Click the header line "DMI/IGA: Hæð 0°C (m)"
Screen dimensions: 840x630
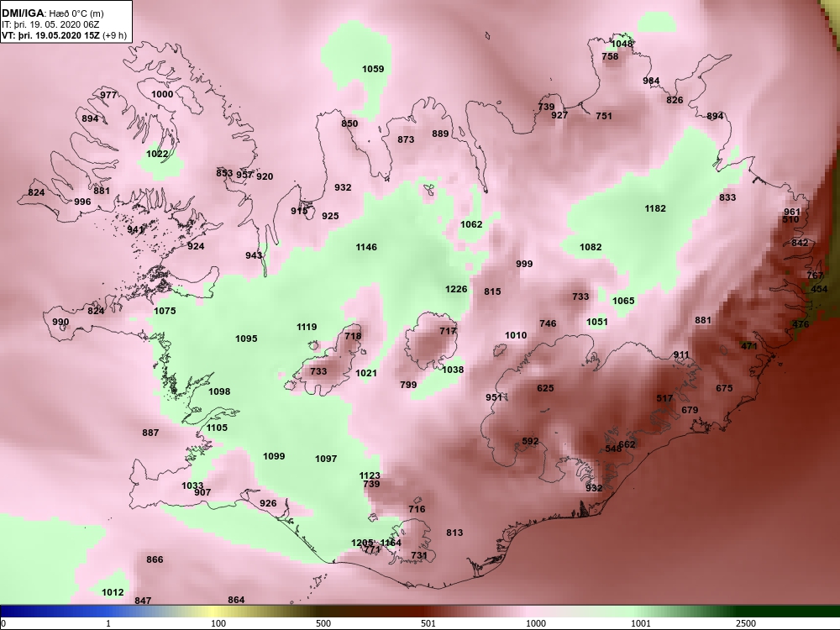point(52,13)
